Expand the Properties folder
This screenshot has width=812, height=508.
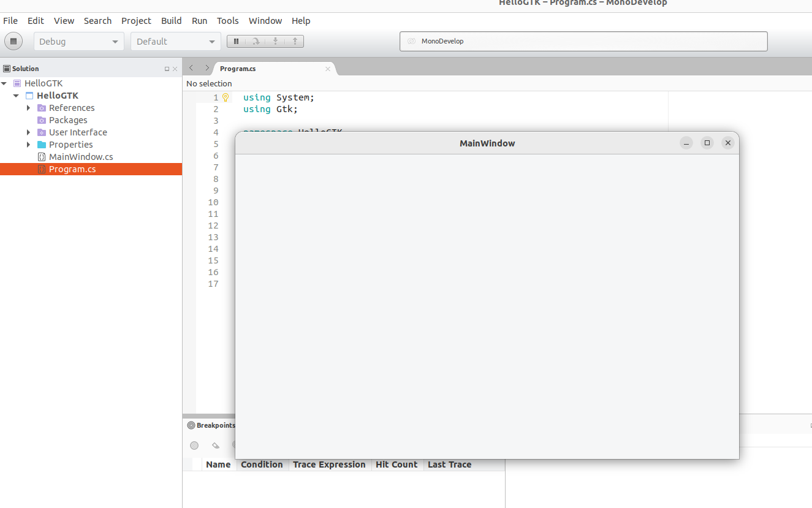(x=29, y=145)
